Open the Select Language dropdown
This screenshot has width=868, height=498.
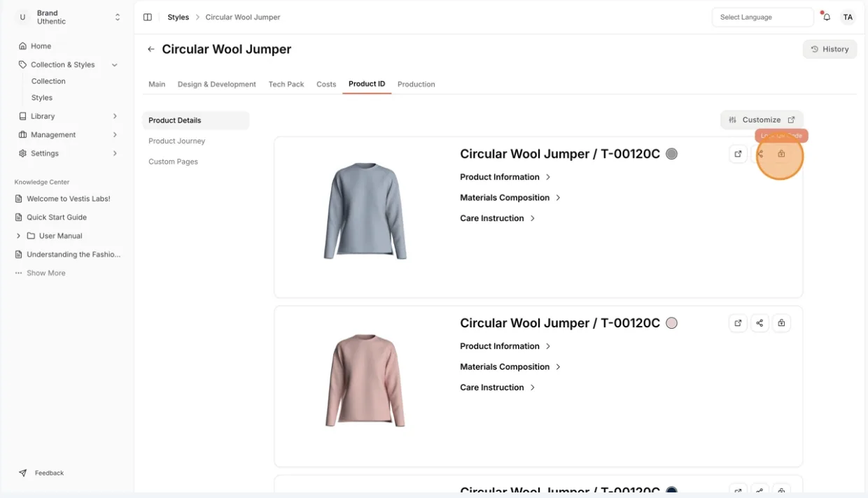coord(762,17)
